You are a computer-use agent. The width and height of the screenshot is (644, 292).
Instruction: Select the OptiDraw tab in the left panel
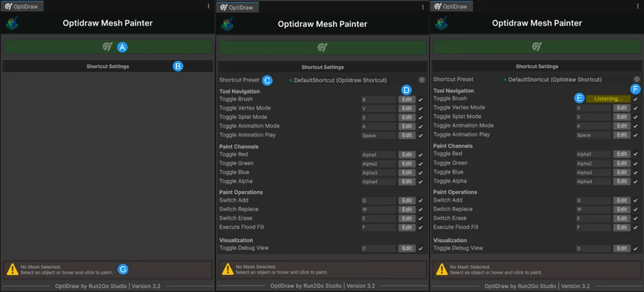[x=22, y=6]
